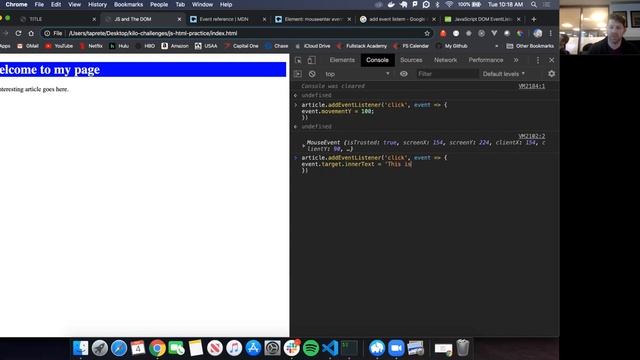Open the YouTube bookmark
Image resolution: width=640 pixels, height=360 pixels.
coord(59,46)
